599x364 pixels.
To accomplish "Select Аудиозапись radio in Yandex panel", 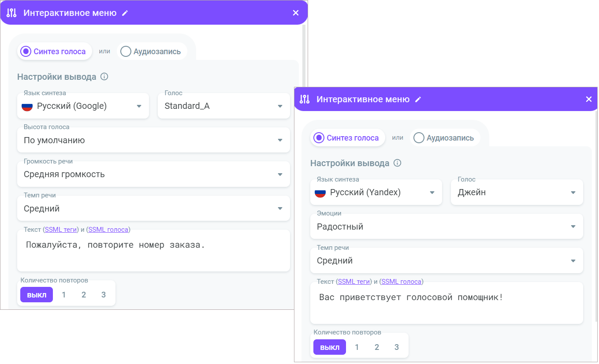I will (444, 137).
